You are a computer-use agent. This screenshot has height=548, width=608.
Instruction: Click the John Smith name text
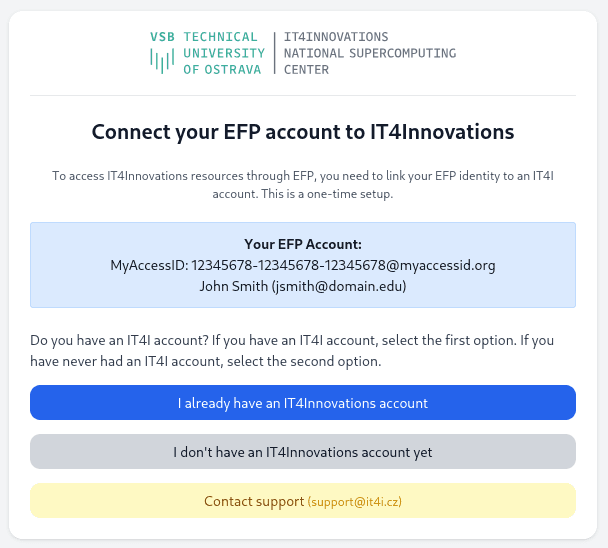point(233,286)
